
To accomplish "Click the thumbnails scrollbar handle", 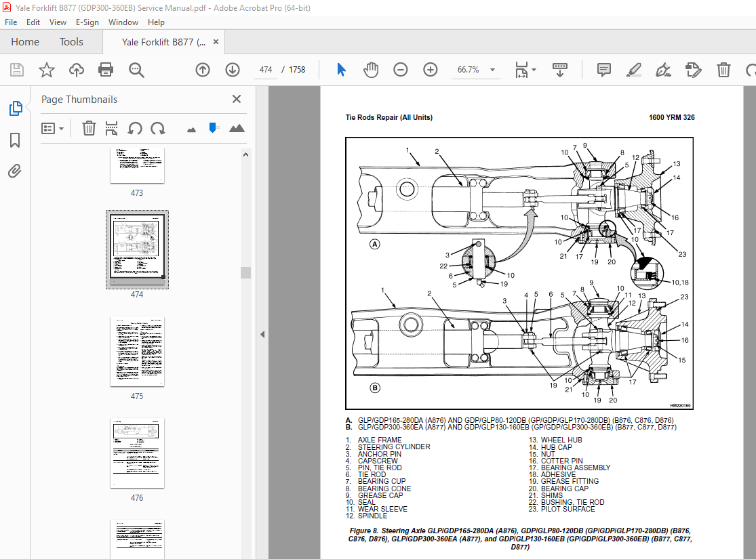I will 246,273.
